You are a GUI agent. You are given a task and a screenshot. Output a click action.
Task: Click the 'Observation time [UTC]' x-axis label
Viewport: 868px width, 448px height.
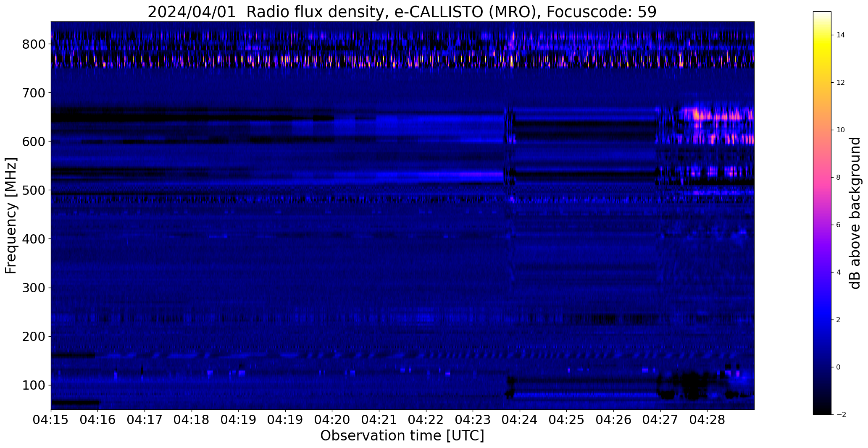click(x=402, y=436)
